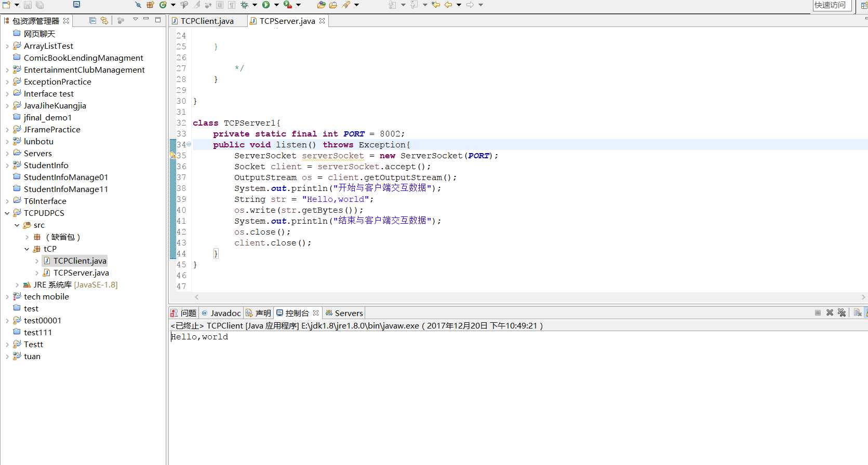
Task: Click the Run Last Tool external tools icon
Action: click(x=287, y=5)
